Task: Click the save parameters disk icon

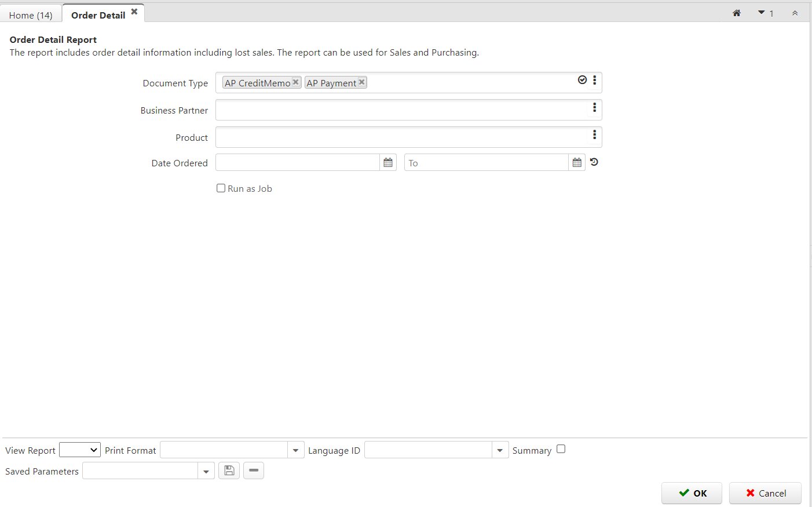Action: tap(229, 470)
